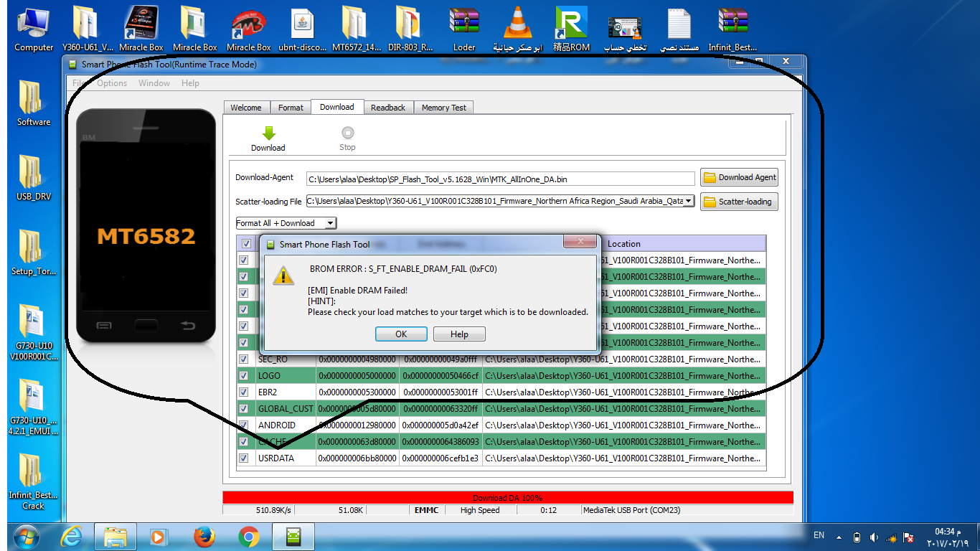Open the Options menu

pyautogui.click(x=112, y=83)
